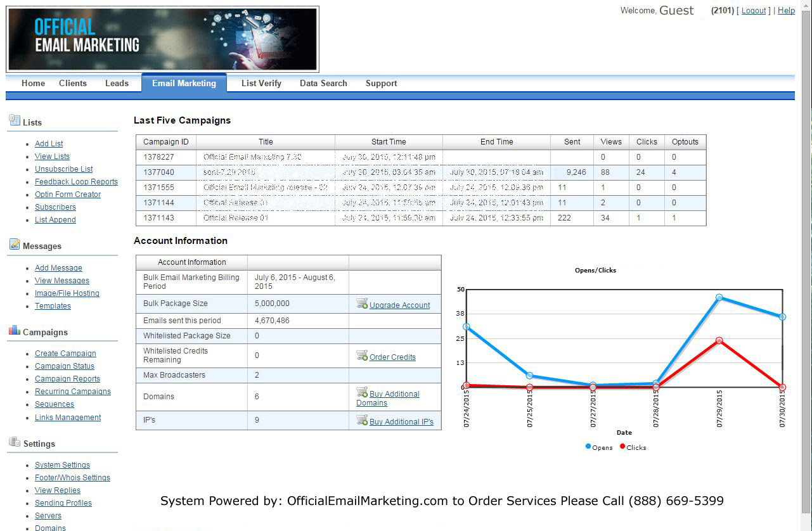The height and width of the screenshot is (531, 812).
Task: Click the Start Time column header
Action: [389, 142]
